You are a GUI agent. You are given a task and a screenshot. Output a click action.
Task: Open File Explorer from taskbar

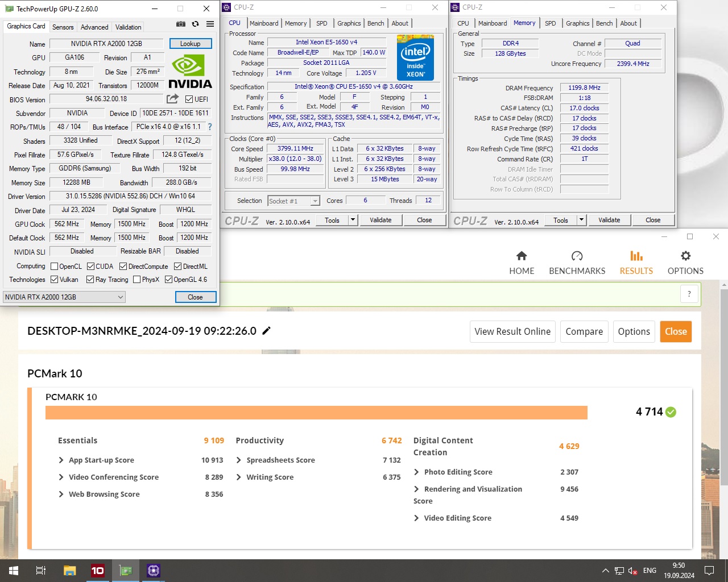tap(69, 571)
